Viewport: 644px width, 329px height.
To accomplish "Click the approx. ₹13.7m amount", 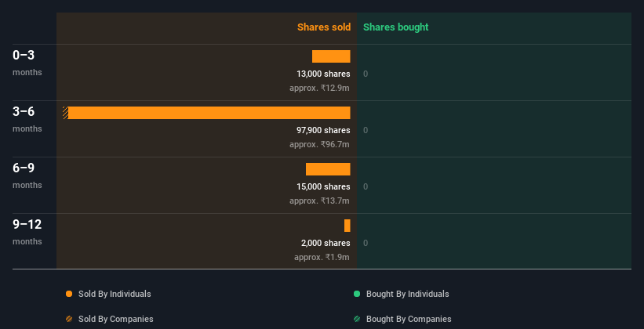I will tap(319, 201).
